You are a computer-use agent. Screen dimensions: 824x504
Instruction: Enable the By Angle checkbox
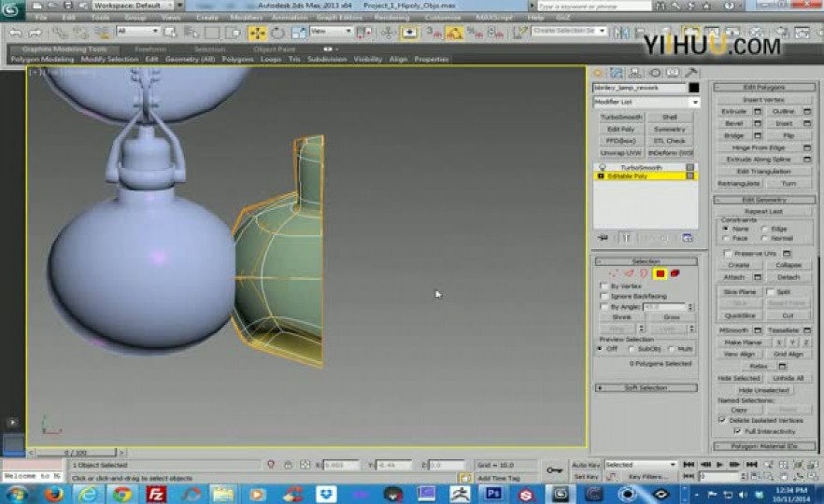tap(604, 306)
